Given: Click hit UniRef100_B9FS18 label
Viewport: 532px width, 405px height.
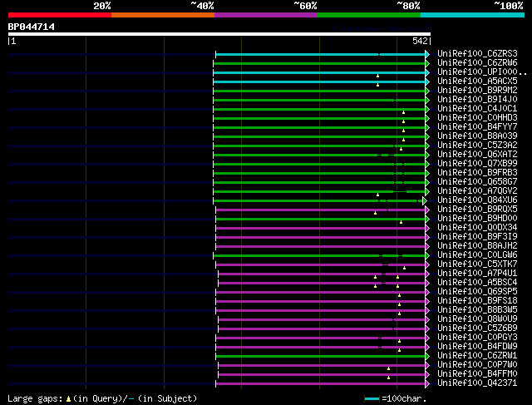Looking at the screenshot, I should click(x=477, y=301).
